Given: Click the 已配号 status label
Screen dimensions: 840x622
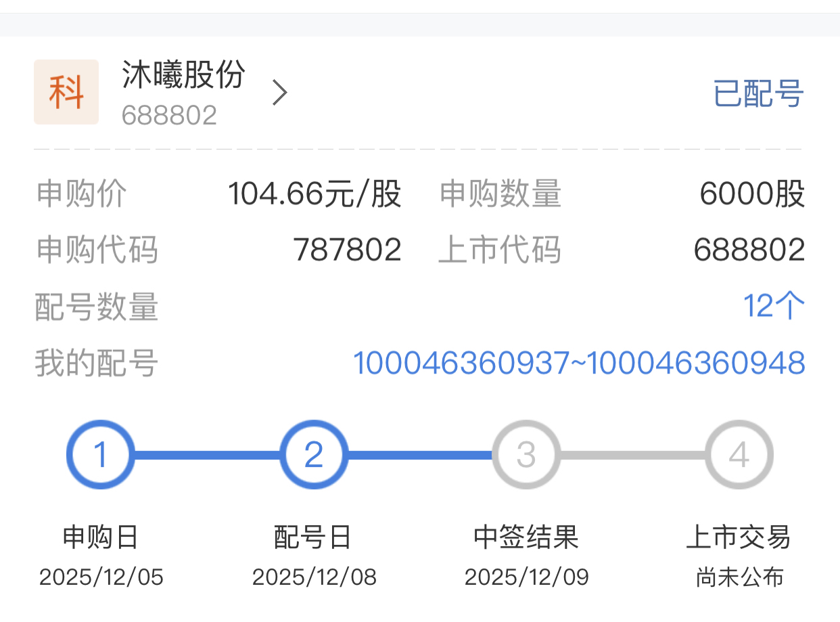Looking at the screenshot, I should tap(758, 93).
